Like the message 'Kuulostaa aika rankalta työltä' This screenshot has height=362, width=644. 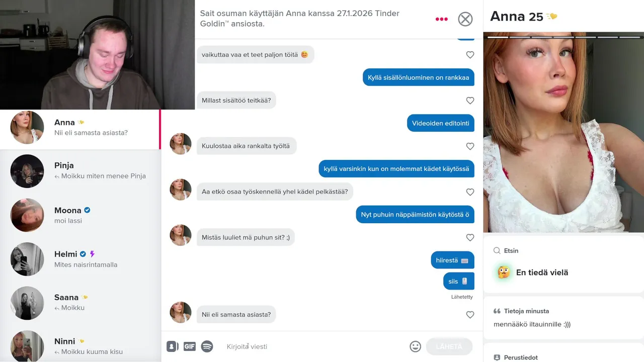click(470, 146)
